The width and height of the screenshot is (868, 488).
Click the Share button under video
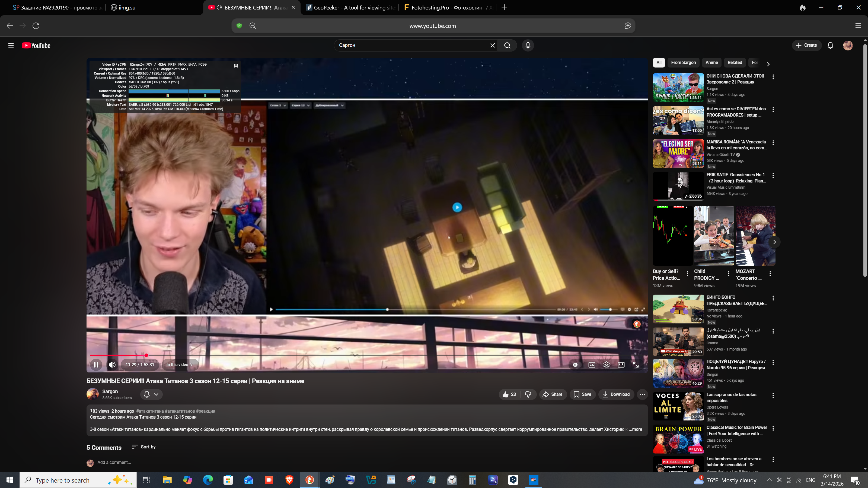(x=553, y=394)
